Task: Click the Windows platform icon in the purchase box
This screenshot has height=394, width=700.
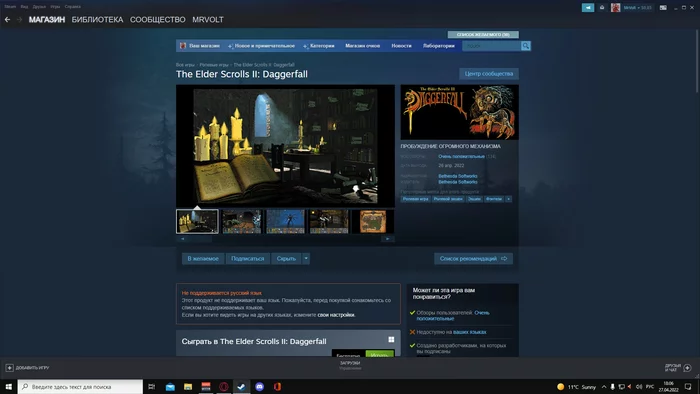Action: point(391,340)
